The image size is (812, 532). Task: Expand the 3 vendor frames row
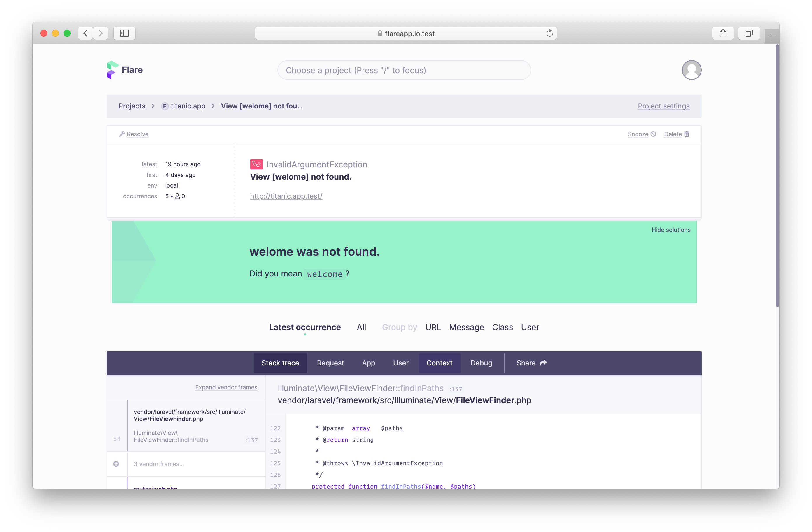coord(186,464)
